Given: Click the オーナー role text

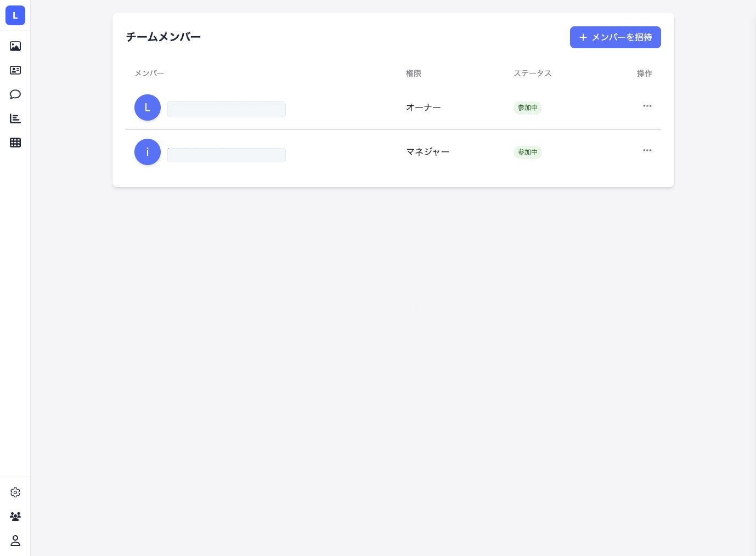Looking at the screenshot, I should tap(424, 107).
